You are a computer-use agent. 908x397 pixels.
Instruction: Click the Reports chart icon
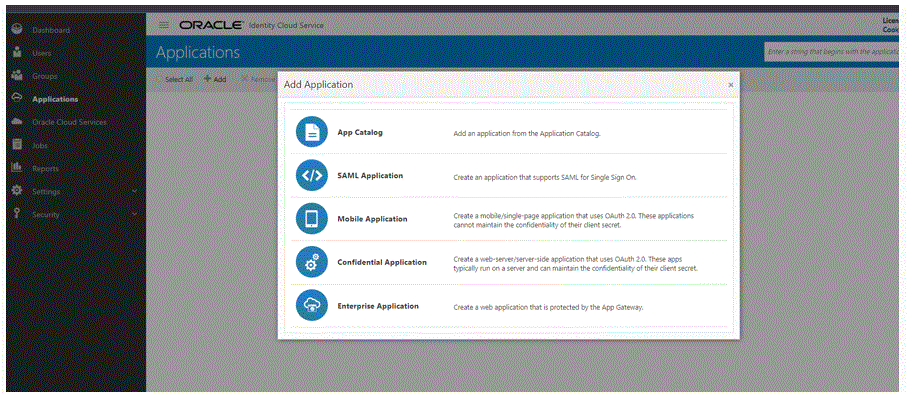(17, 168)
